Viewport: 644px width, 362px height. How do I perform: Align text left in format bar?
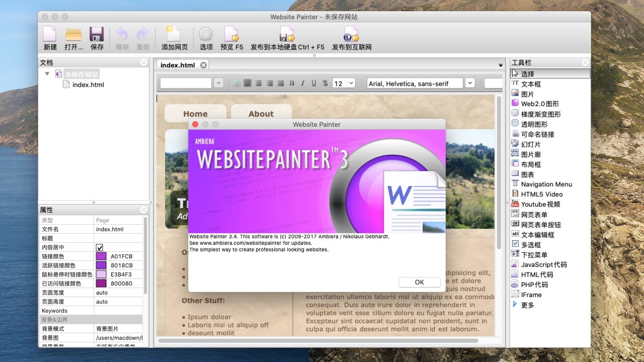pos(248,83)
